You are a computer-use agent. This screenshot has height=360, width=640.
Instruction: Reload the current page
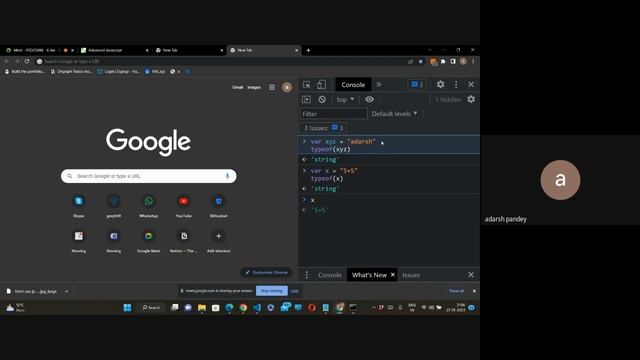pyautogui.click(x=27, y=61)
